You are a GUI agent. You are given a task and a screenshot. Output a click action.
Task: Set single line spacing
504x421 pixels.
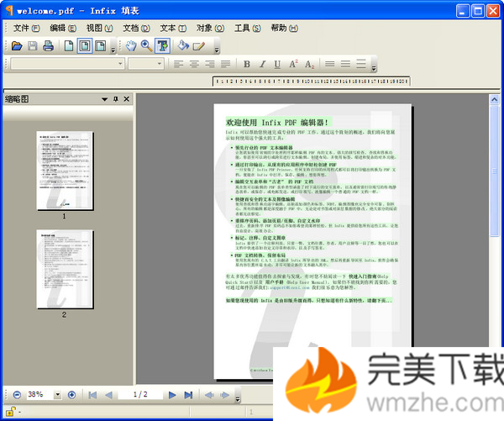pyautogui.click(x=330, y=64)
